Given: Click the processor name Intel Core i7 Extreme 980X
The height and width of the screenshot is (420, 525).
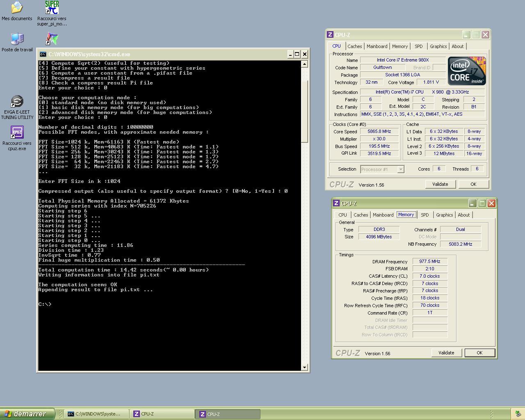Looking at the screenshot, I should pyautogui.click(x=403, y=60).
